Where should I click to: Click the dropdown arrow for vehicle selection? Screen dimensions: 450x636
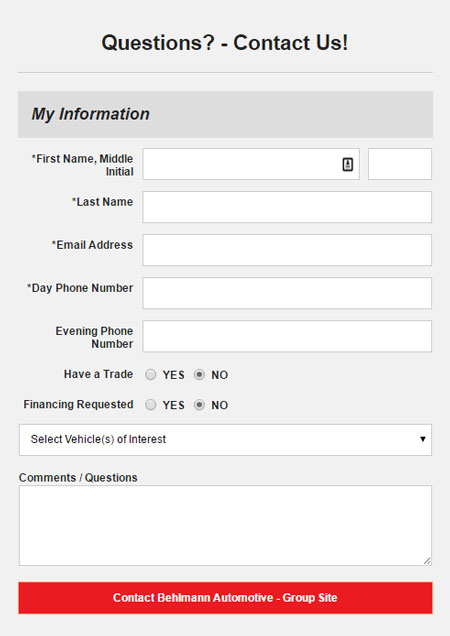(x=423, y=439)
